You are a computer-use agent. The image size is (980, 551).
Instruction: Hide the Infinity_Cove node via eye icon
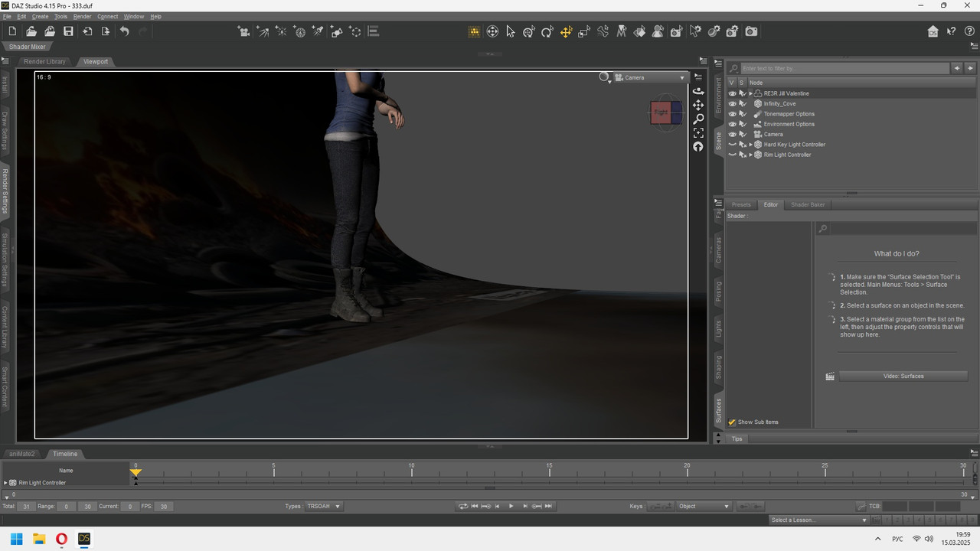732,104
